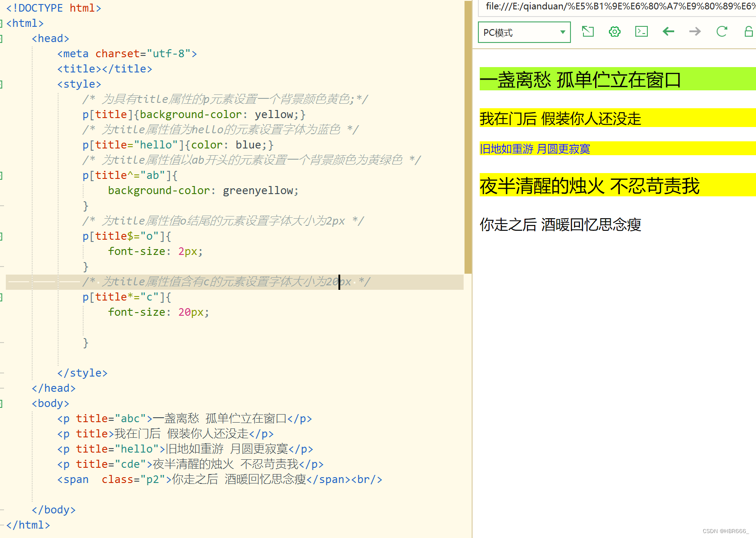Click the </style> closing tag line
756x538 pixels.
(x=82, y=373)
